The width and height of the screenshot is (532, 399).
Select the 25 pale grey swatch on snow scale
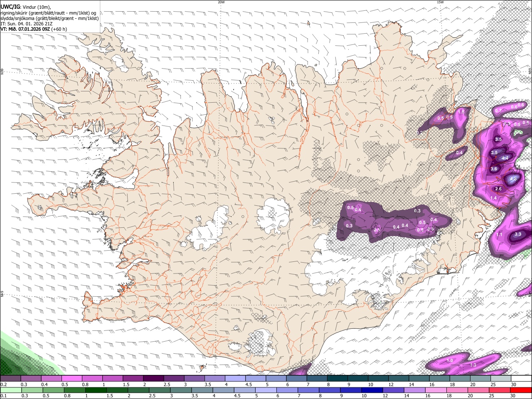coord(501,379)
